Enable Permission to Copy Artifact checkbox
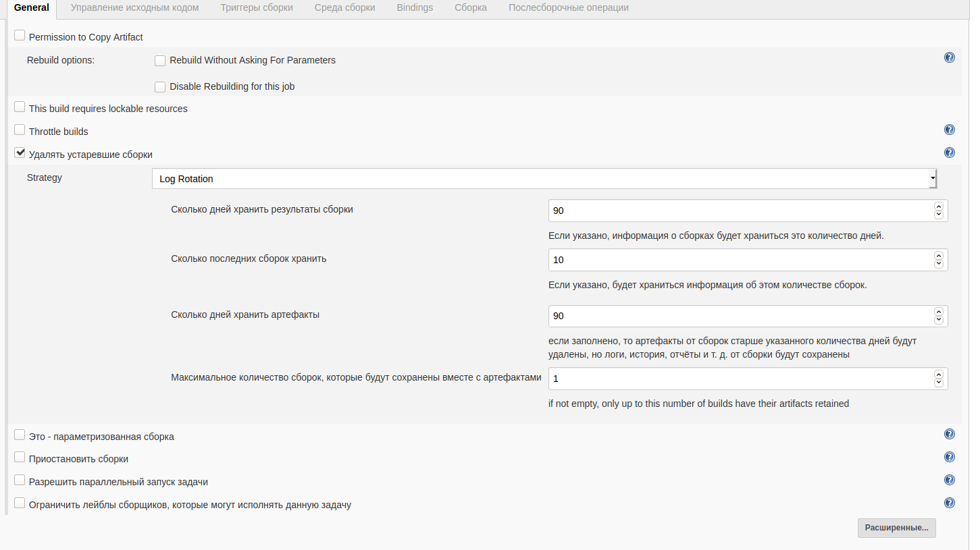 (x=20, y=36)
